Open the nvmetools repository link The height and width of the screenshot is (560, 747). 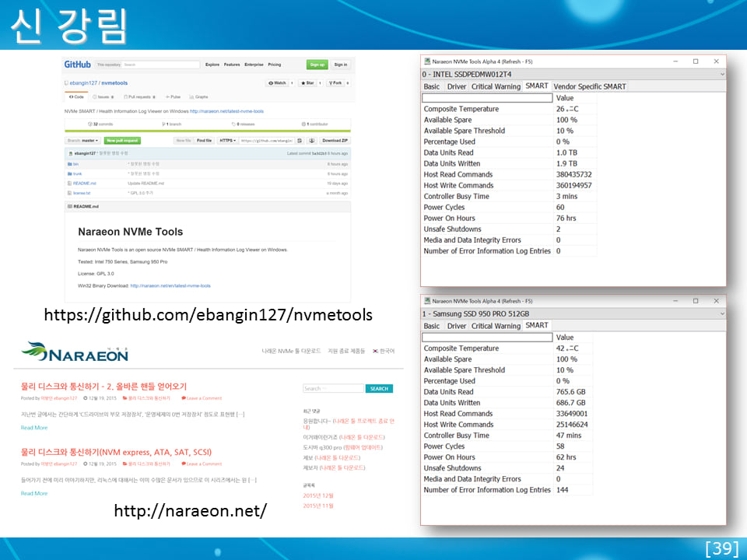pyautogui.click(x=114, y=83)
